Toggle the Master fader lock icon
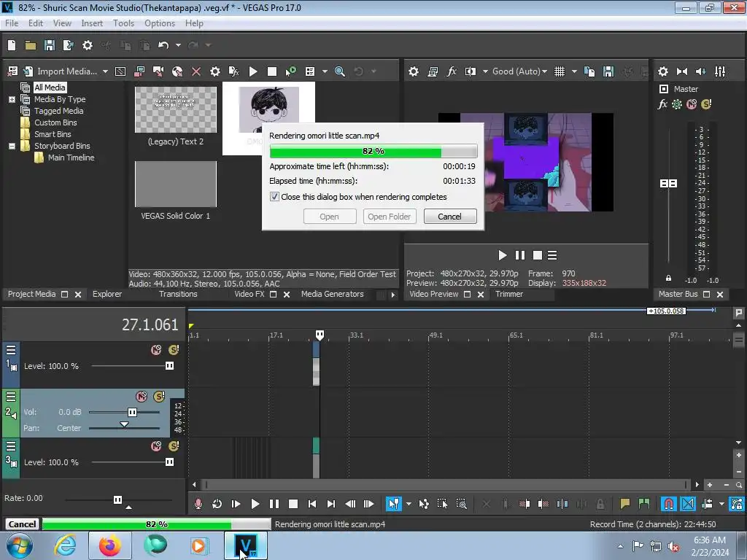747x560 pixels. pos(668,278)
